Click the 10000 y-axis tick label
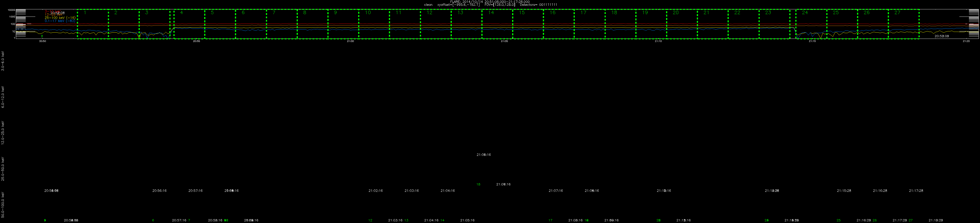This screenshot has height=223, width=980. 11,10
